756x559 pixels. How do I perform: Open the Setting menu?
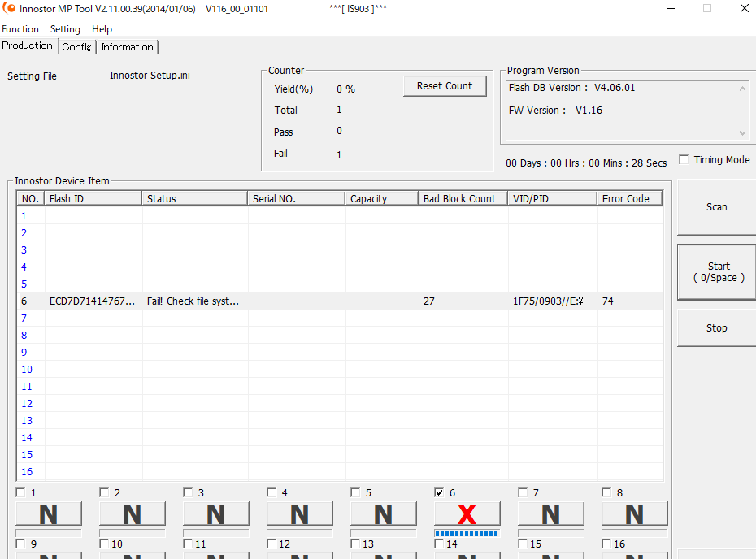tap(65, 29)
